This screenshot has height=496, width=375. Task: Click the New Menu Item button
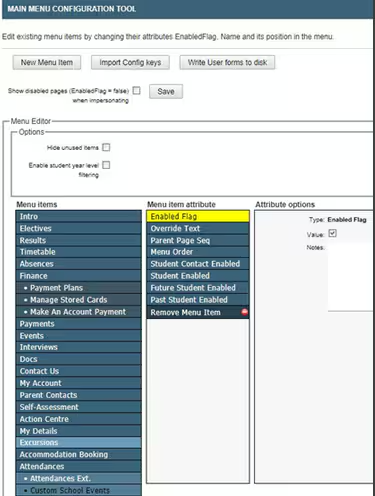[x=47, y=62]
